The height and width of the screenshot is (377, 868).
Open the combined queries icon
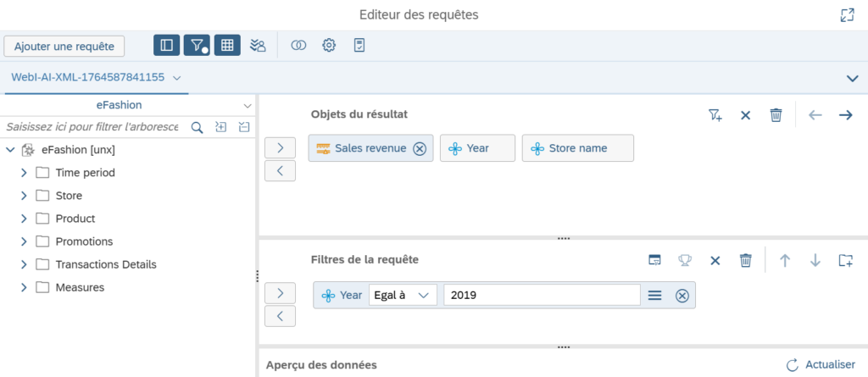pos(299,46)
